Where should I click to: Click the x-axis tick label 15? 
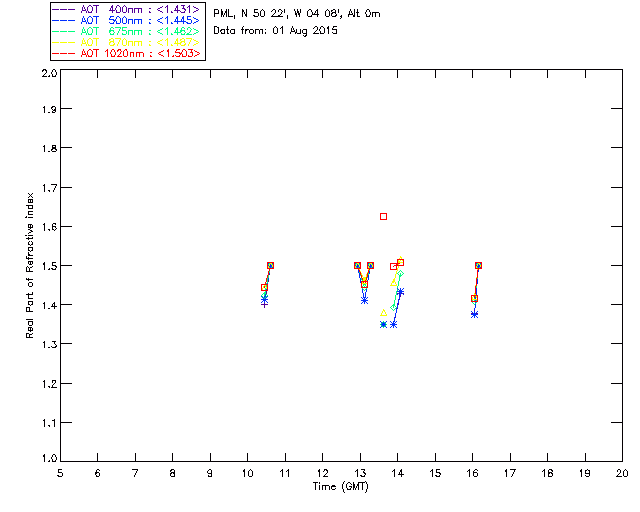click(435, 473)
